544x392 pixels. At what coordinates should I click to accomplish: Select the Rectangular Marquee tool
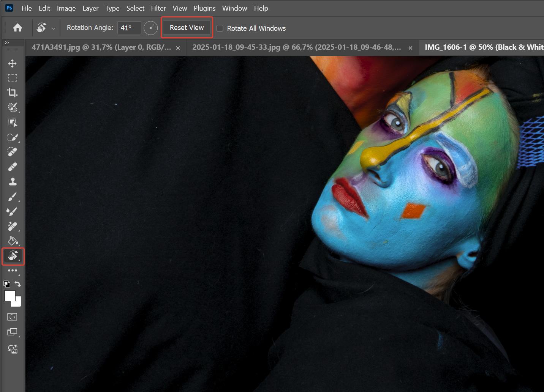coord(13,78)
